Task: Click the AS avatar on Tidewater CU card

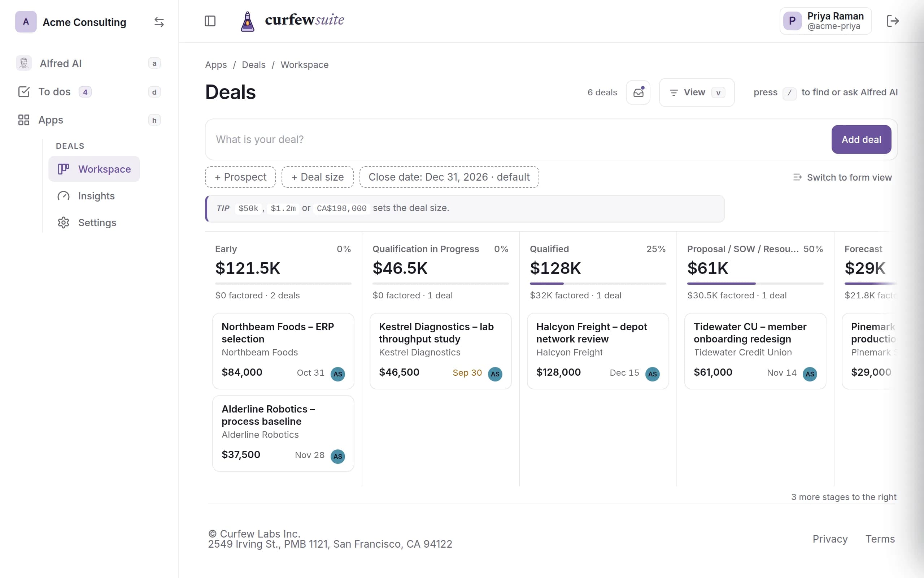Action: [810, 374]
